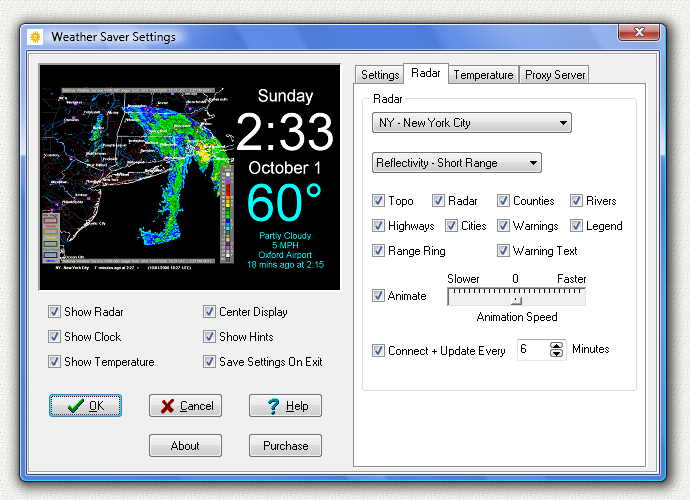Toggle the Warning Text checkbox
This screenshot has height=500, width=690.
pyautogui.click(x=504, y=251)
